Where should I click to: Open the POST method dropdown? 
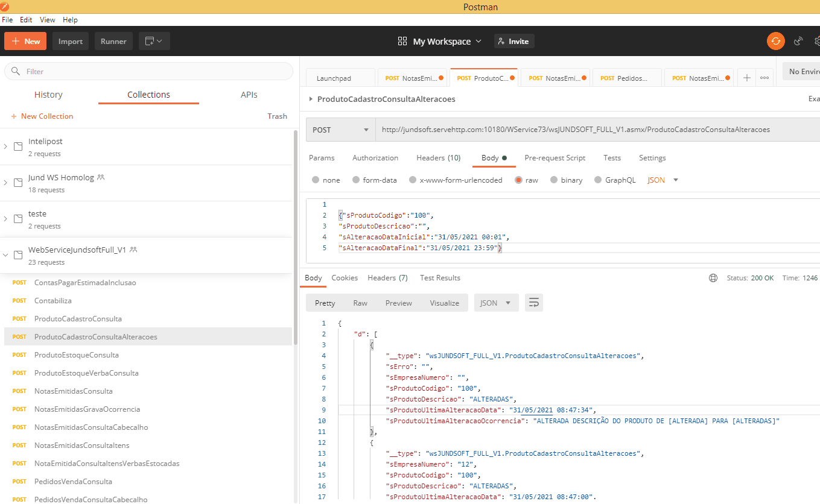pyautogui.click(x=340, y=130)
